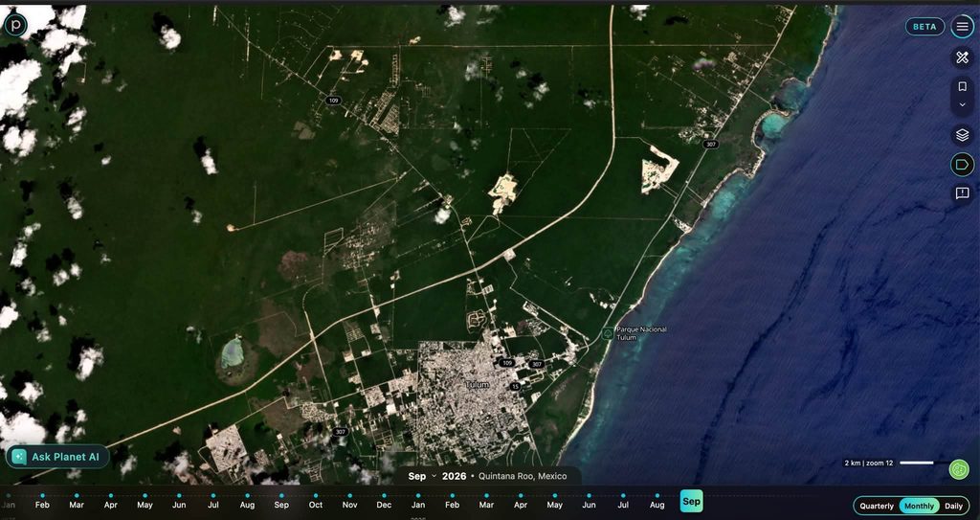Jump to Aug 2026 on the timeline
Viewport: 980px width, 520px height.
[x=657, y=503]
